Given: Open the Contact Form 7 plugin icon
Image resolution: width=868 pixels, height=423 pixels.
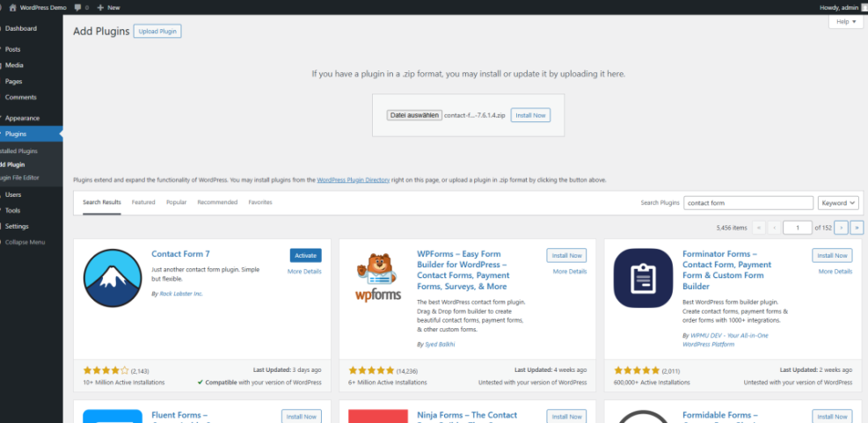Looking at the screenshot, I should click(113, 278).
